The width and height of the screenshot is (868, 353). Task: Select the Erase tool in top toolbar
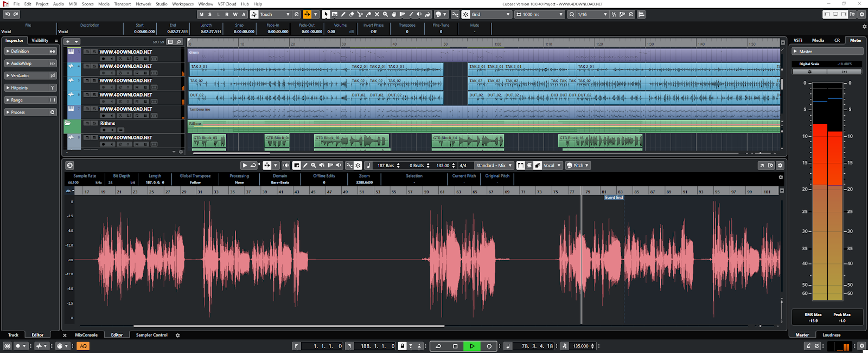[x=351, y=14]
